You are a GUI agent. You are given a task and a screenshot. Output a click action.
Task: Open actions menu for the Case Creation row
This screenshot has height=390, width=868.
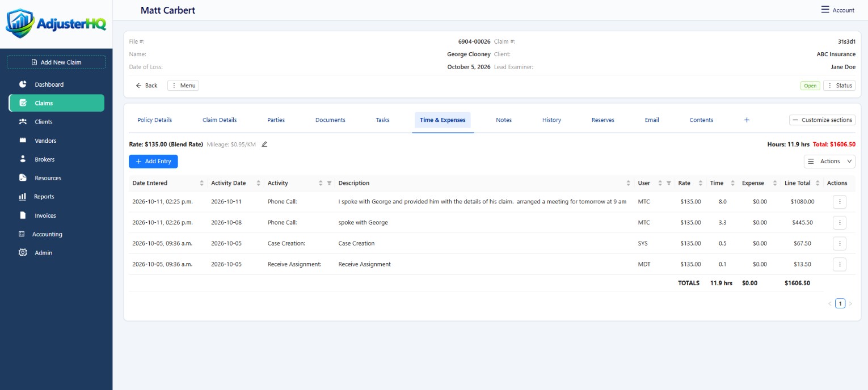[840, 244]
